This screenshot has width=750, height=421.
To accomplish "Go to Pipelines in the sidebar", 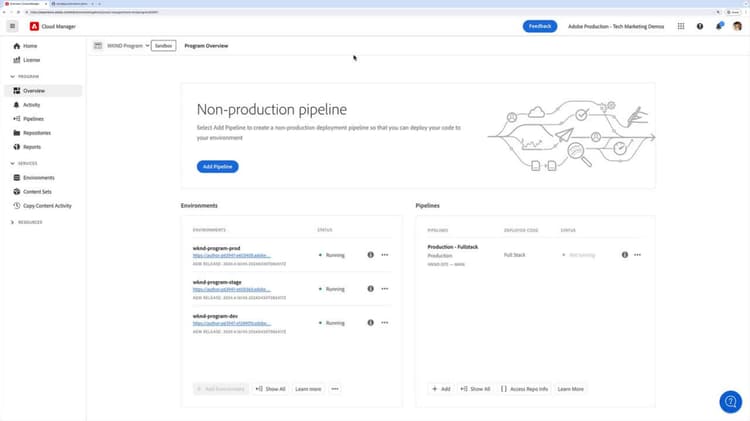I will pyautogui.click(x=33, y=119).
